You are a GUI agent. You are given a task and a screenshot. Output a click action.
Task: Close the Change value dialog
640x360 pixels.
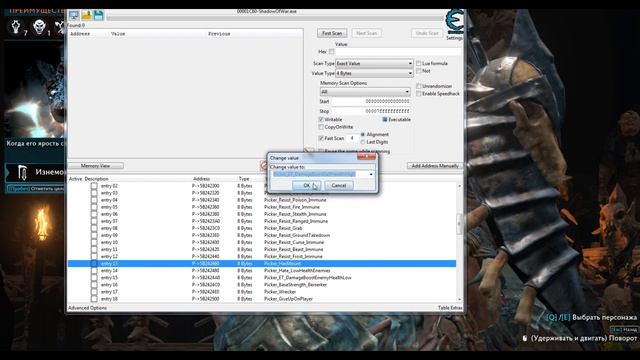366,157
